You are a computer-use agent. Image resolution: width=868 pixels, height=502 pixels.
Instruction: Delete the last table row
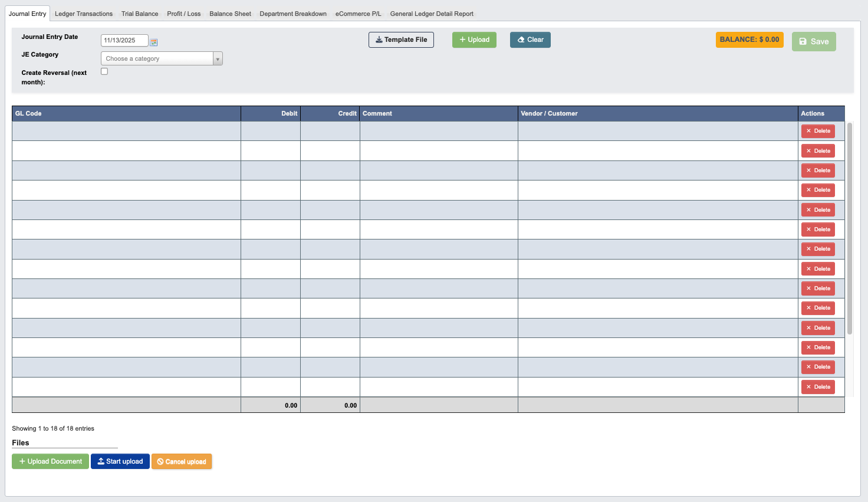[x=818, y=386]
